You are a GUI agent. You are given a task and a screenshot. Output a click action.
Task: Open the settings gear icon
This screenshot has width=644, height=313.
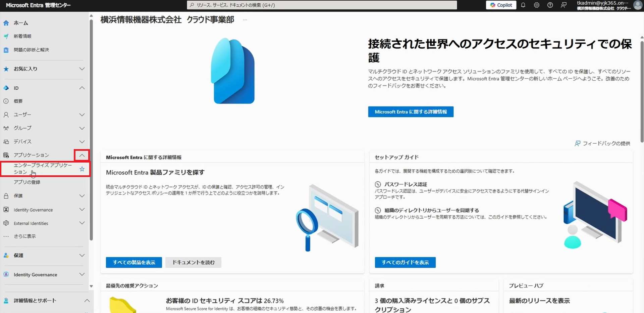(537, 5)
